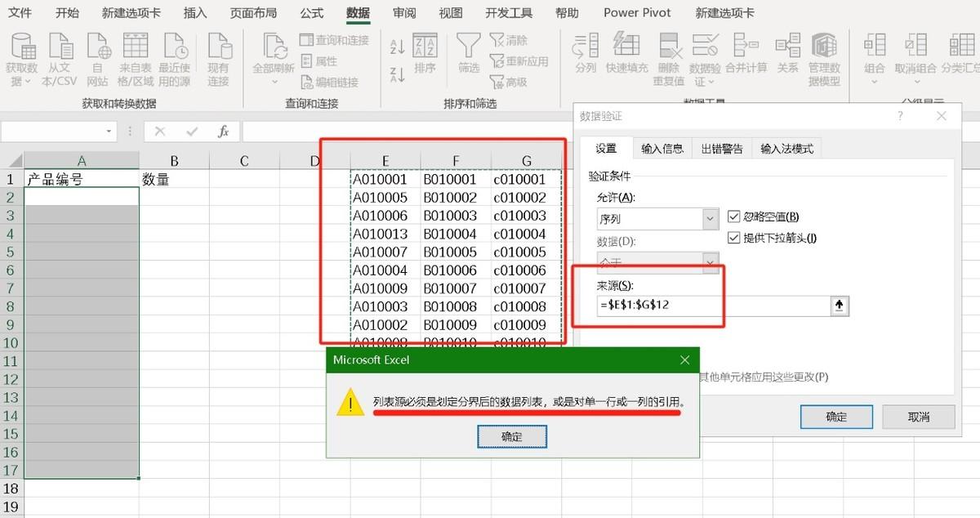The height and width of the screenshot is (518, 980).
Task: Click cell B1 containing 数量
Action: click(x=174, y=179)
